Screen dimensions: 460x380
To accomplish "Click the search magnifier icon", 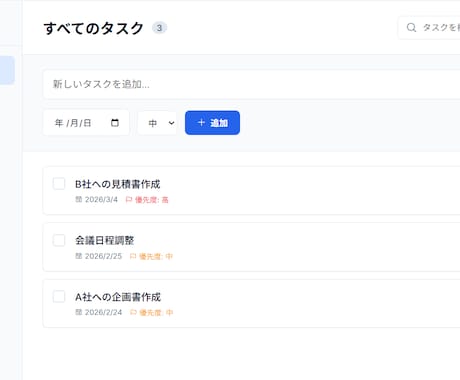I will pyautogui.click(x=411, y=27).
